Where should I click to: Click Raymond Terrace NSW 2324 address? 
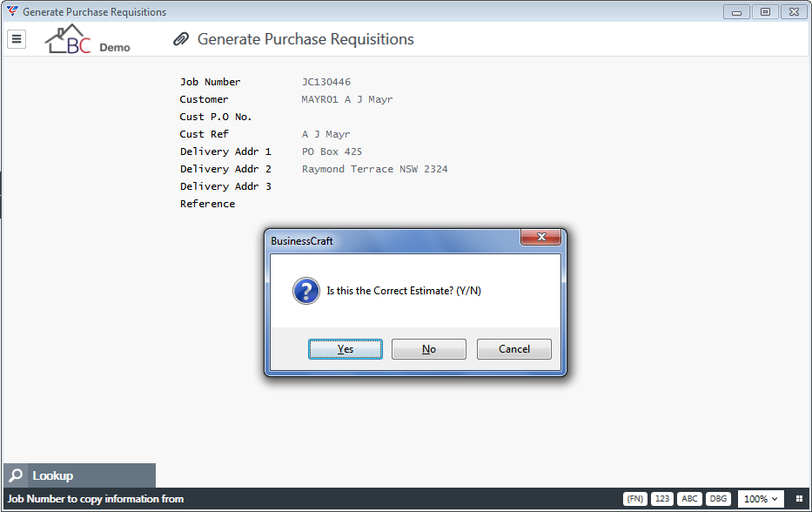pyautogui.click(x=375, y=169)
